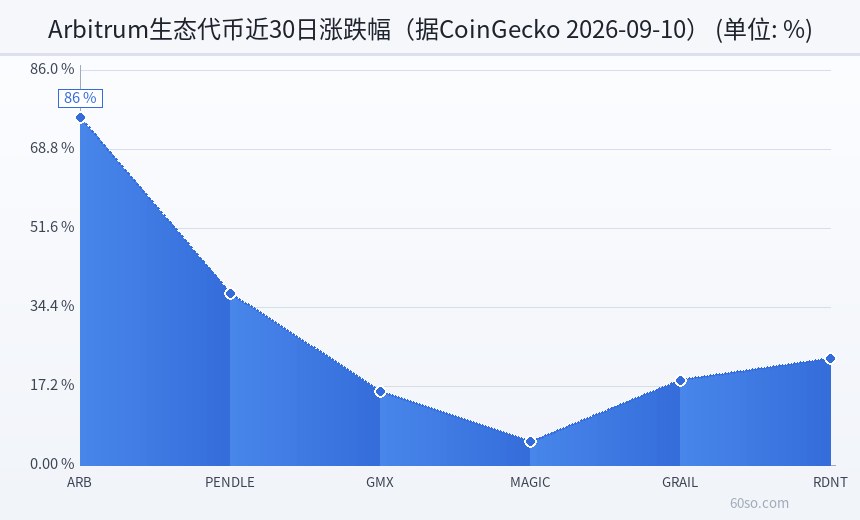Click the 68.8 % y-axis tick label

[x=52, y=148]
